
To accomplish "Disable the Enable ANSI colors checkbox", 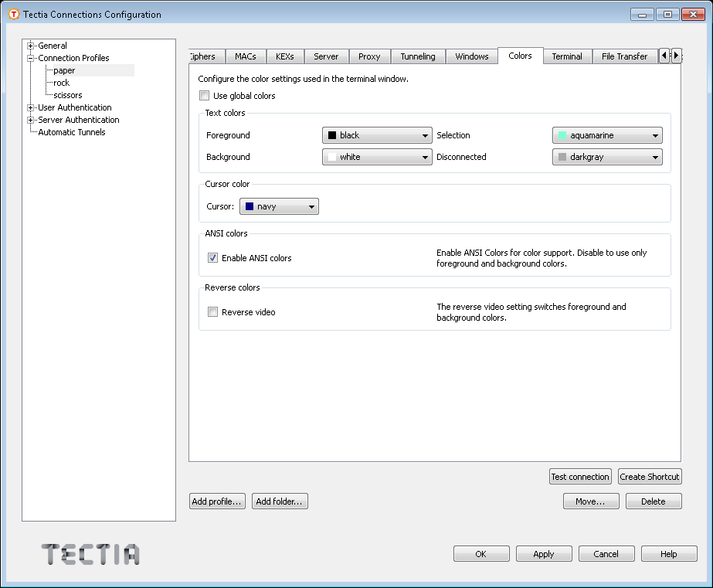I will pos(212,258).
